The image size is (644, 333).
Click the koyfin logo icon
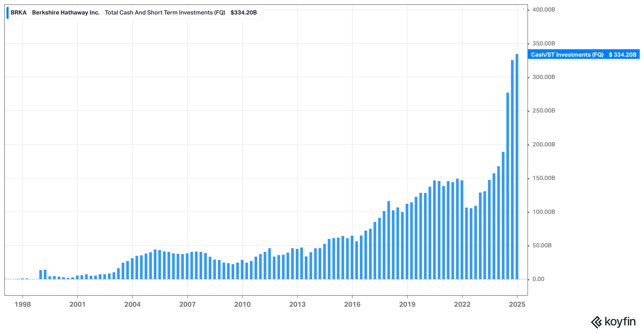coord(596,322)
